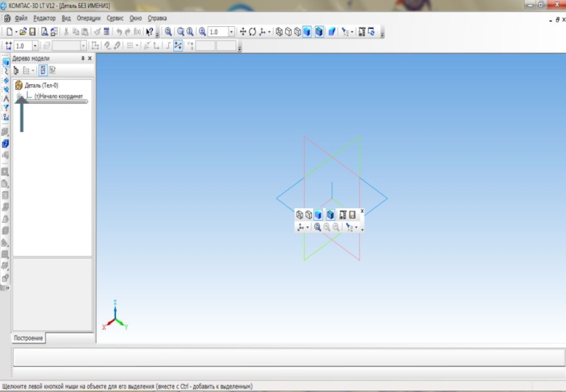Open a file using the folder icon
Viewport: 566px width, 392px height.
(23, 32)
